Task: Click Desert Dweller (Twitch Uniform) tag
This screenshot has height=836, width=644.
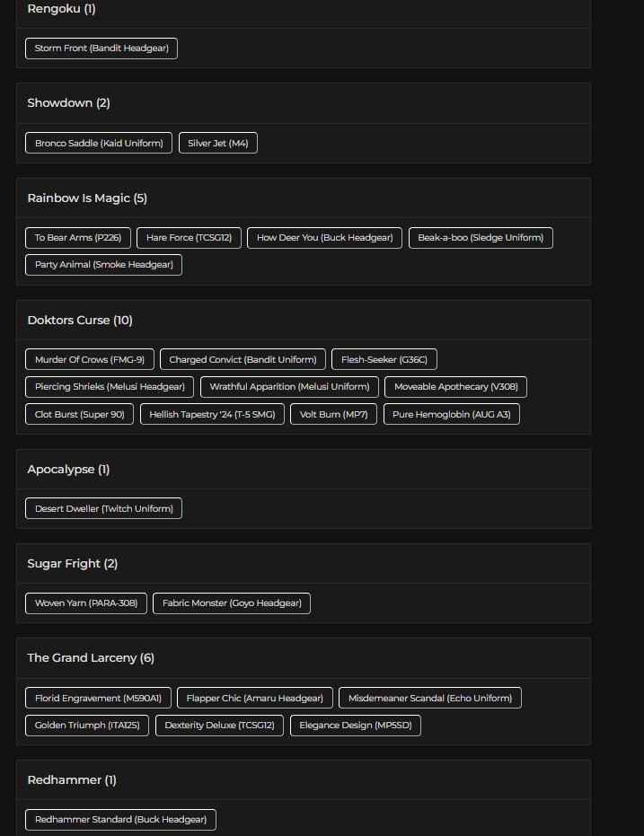Action: 103,508
